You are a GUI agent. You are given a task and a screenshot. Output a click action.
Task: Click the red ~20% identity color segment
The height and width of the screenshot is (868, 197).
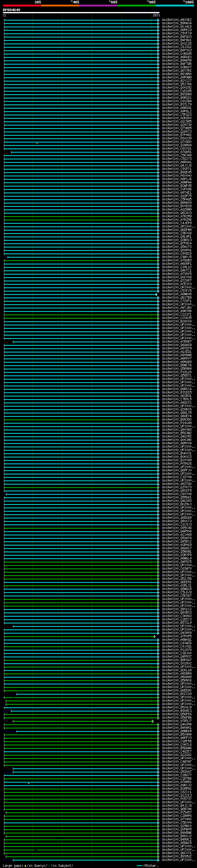pyautogui.click(x=22, y=6)
